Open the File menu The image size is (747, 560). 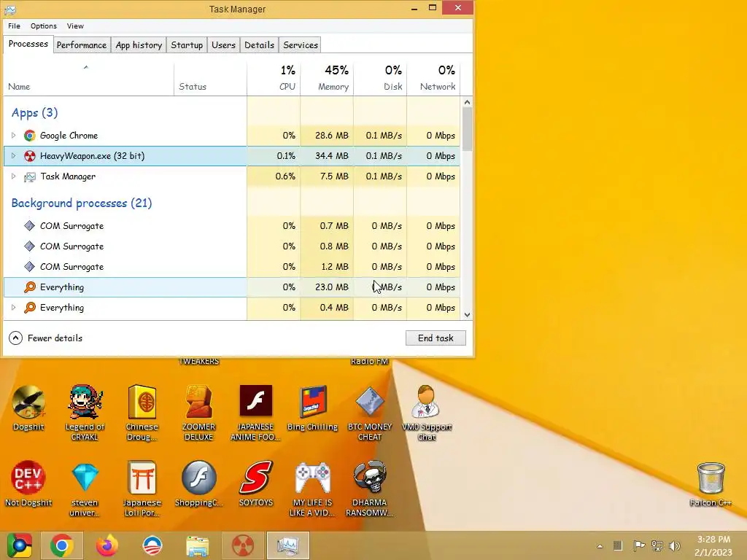tap(15, 26)
